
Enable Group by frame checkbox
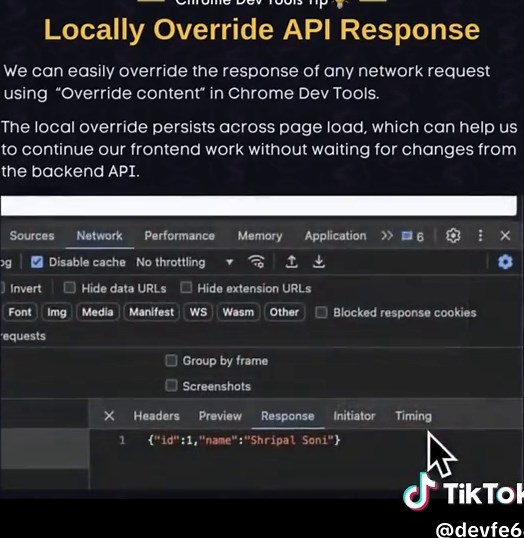[171, 361]
